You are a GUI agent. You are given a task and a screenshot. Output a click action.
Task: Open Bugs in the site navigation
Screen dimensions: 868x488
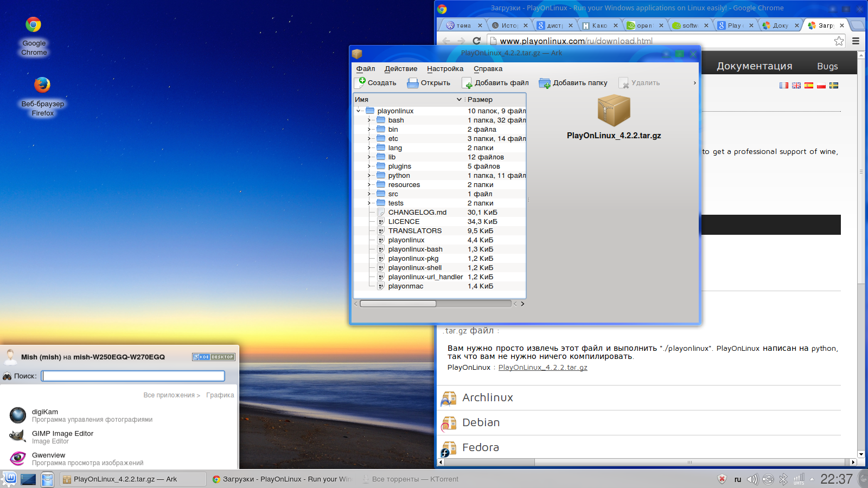(827, 66)
